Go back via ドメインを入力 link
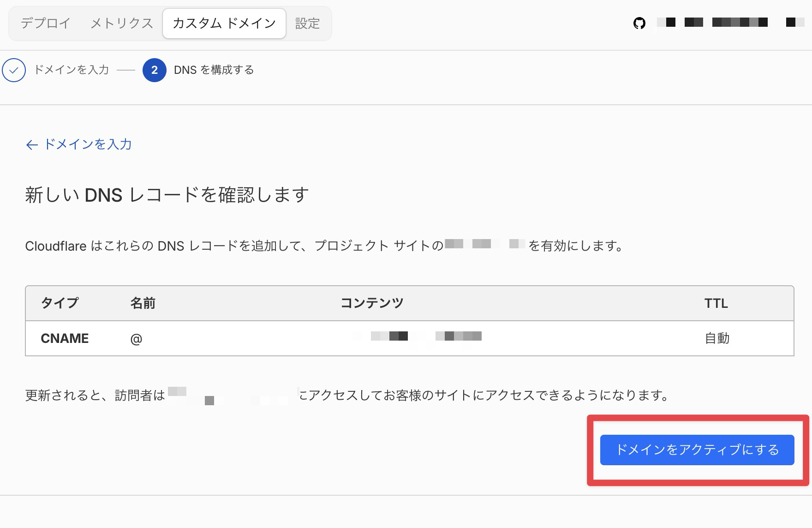 coord(79,144)
